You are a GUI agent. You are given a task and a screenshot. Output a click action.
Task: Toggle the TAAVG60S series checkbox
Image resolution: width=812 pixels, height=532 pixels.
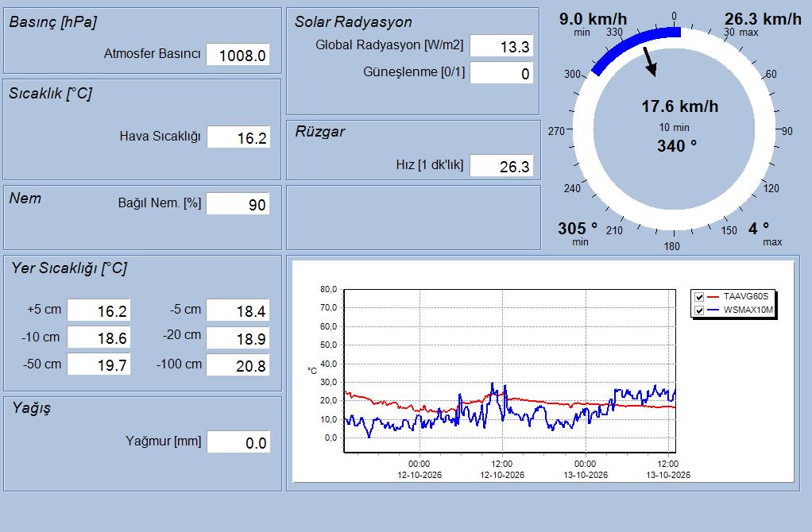pos(699,297)
